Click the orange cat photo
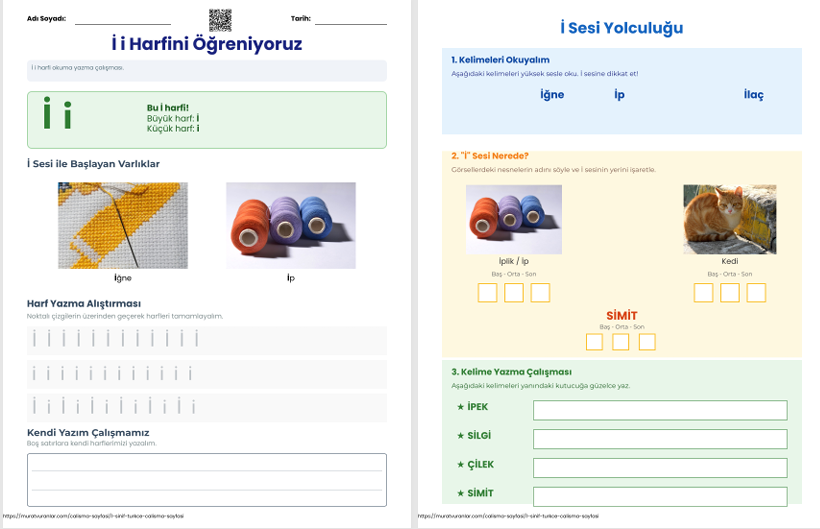The width and height of the screenshot is (820, 529). [729, 219]
